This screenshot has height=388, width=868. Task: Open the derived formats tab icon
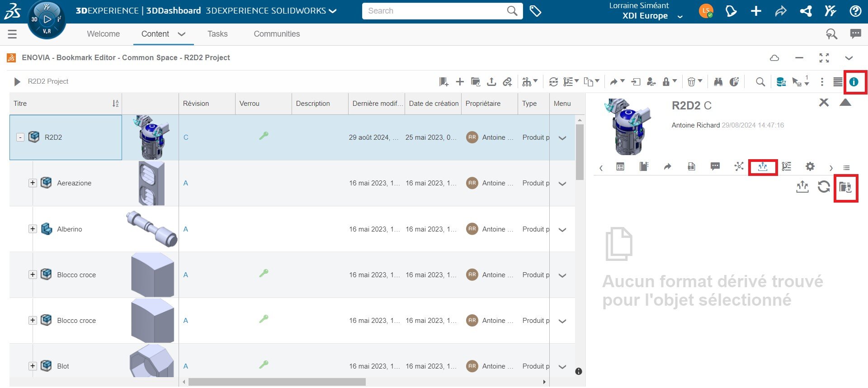pos(763,167)
